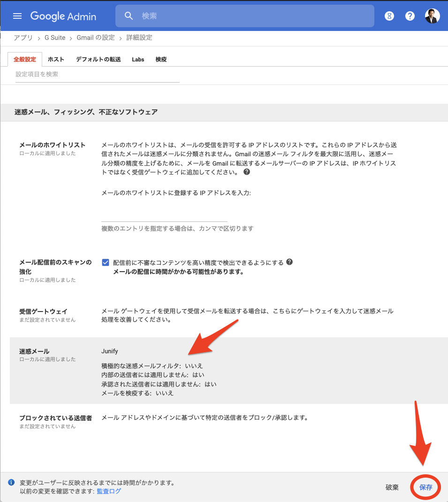Open the hamburger main menu
Screen dimensions: 448x502
(17, 16)
